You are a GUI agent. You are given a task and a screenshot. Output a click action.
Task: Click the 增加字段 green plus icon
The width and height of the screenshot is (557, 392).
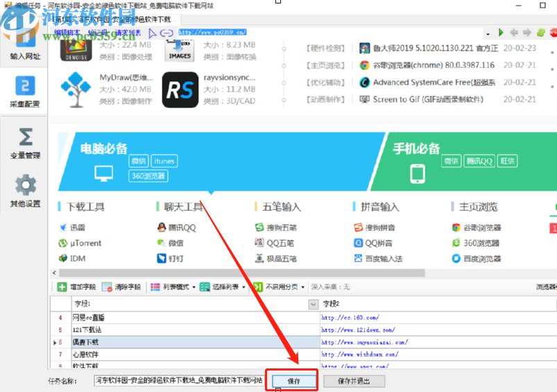(x=62, y=287)
